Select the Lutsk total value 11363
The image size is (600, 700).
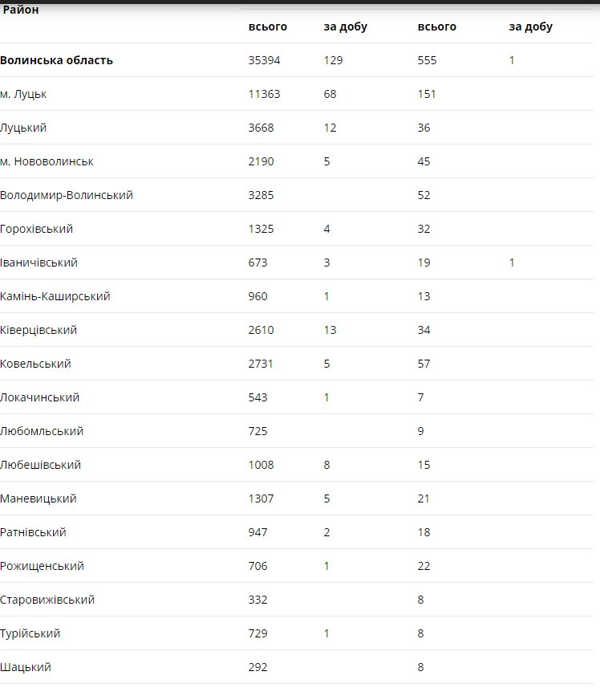[265, 94]
